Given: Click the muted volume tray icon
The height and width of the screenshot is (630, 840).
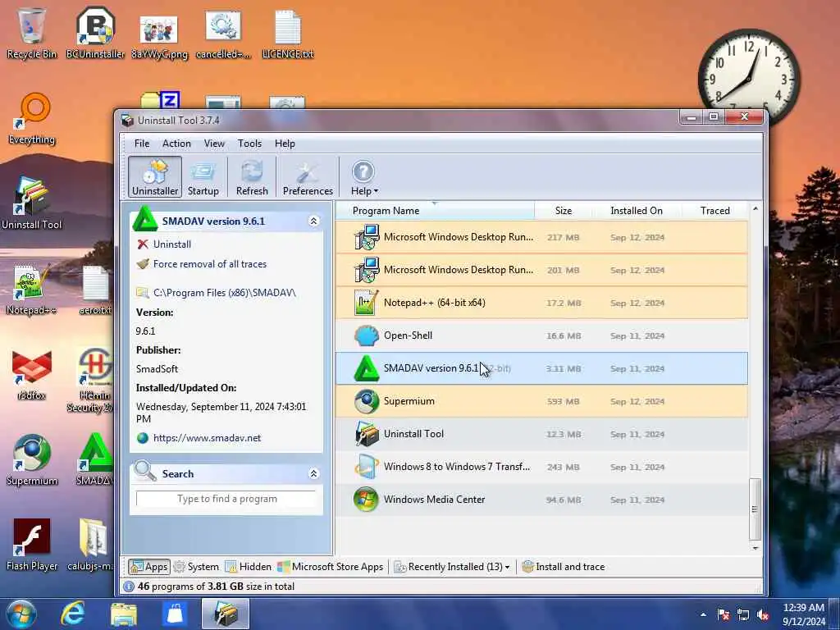Looking at the screenshot, I should (x=764, y=614).
